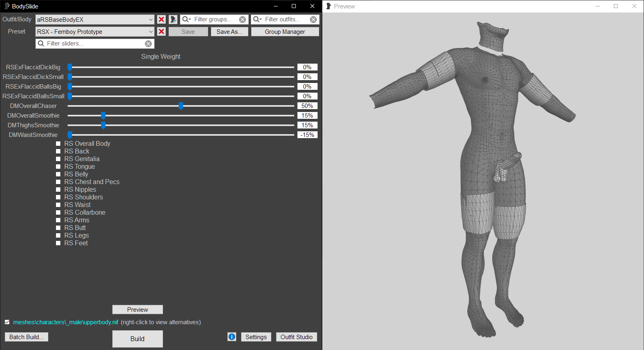Clear the Filter outfits field
The width and height of the screenshot is (644, 350).
[x=313, y=19]
